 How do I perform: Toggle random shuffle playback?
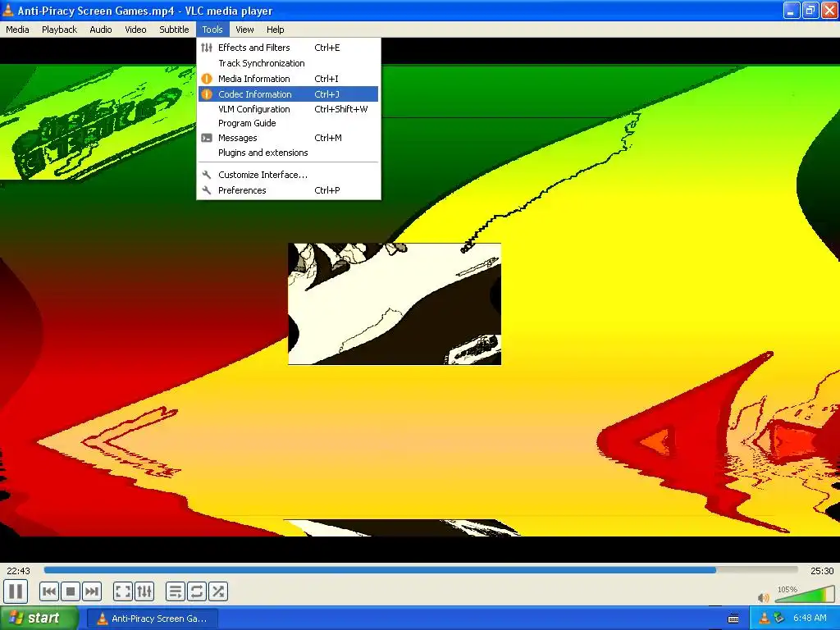[218, 592]
